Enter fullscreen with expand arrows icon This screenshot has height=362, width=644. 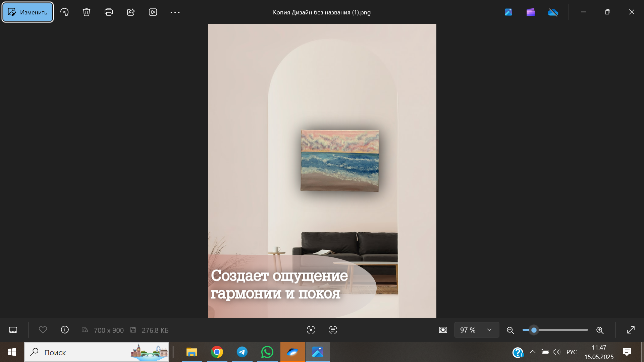coord(631,330)
